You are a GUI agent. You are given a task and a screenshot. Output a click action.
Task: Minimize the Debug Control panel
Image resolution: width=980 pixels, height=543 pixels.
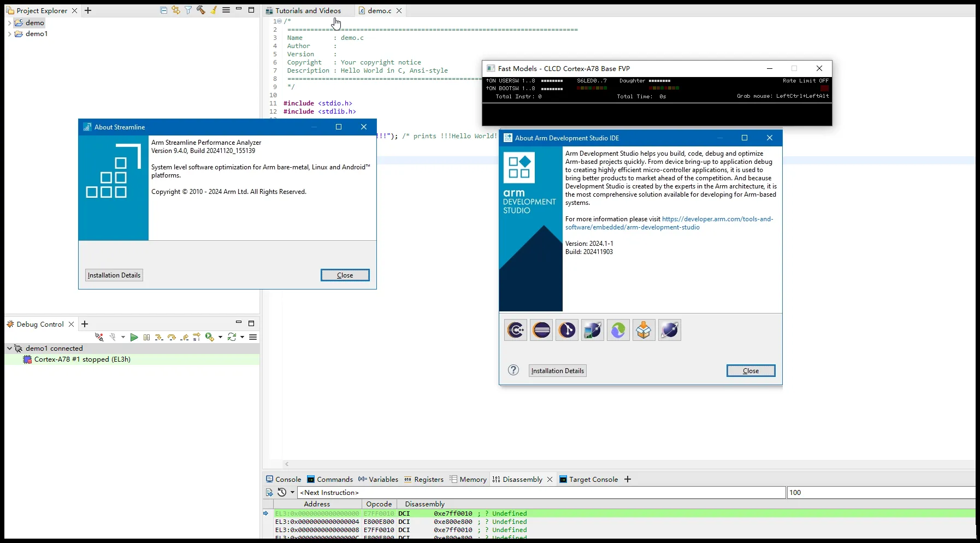239,323
